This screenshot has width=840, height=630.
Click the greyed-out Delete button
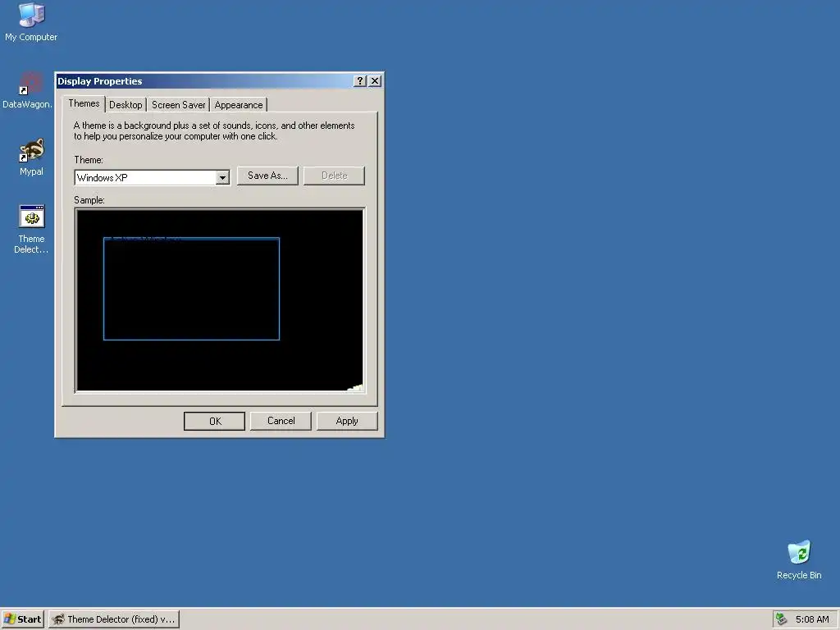tap(335, 176)
